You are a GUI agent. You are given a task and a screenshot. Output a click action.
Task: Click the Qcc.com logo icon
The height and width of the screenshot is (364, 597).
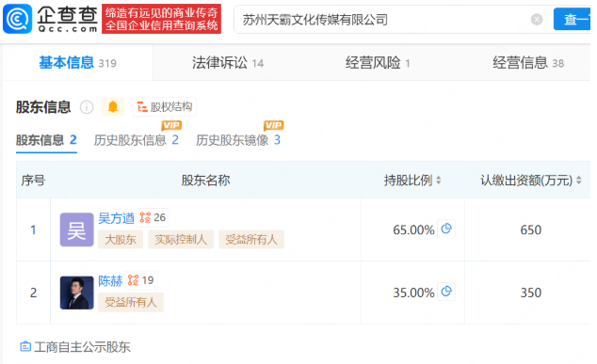[x=18, y=19]
